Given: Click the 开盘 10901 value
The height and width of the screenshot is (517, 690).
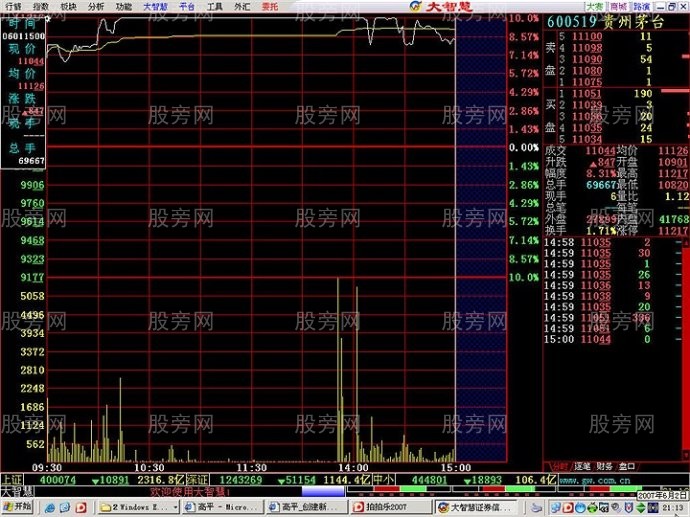Looking at the screenshot, I should (x=673, y=162).
